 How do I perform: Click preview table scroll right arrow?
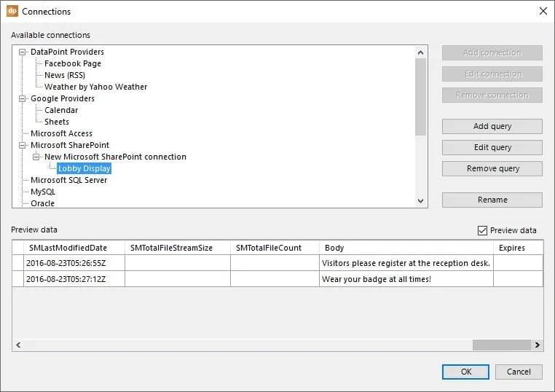[538, 345]
